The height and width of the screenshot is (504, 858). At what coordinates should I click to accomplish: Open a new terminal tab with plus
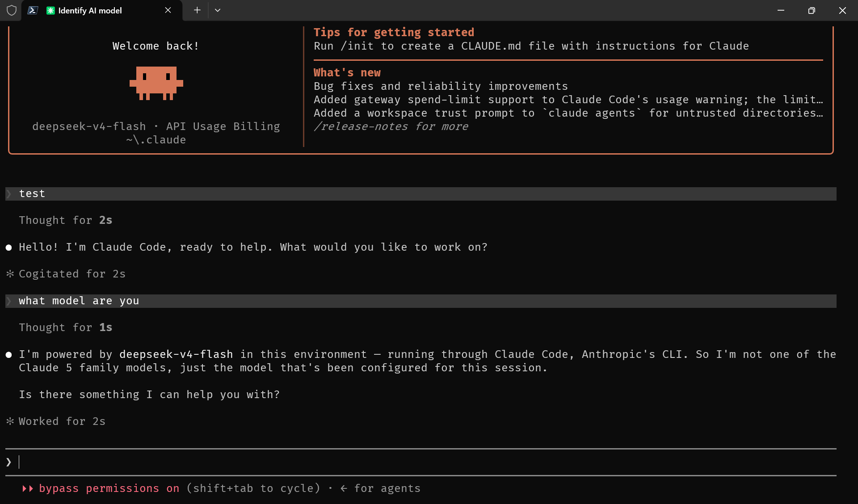tap(197, 10)
